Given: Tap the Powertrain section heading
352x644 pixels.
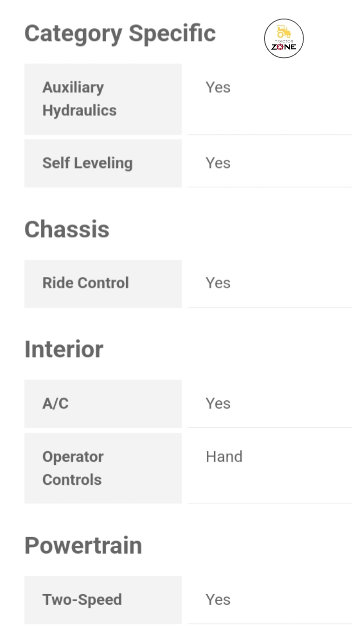Looking at the screenshot, I should (x=83, y=545).
